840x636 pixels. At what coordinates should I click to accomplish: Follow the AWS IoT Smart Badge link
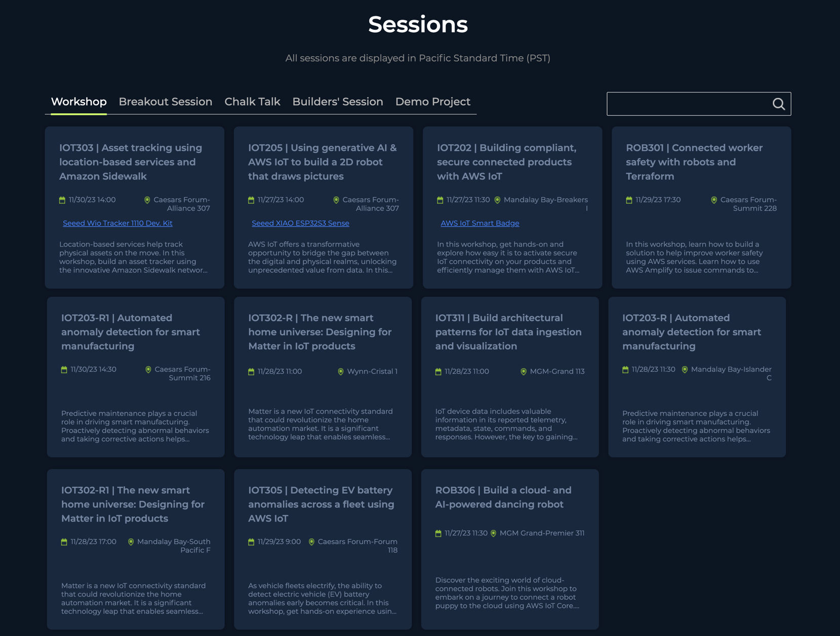click(479, 223)
